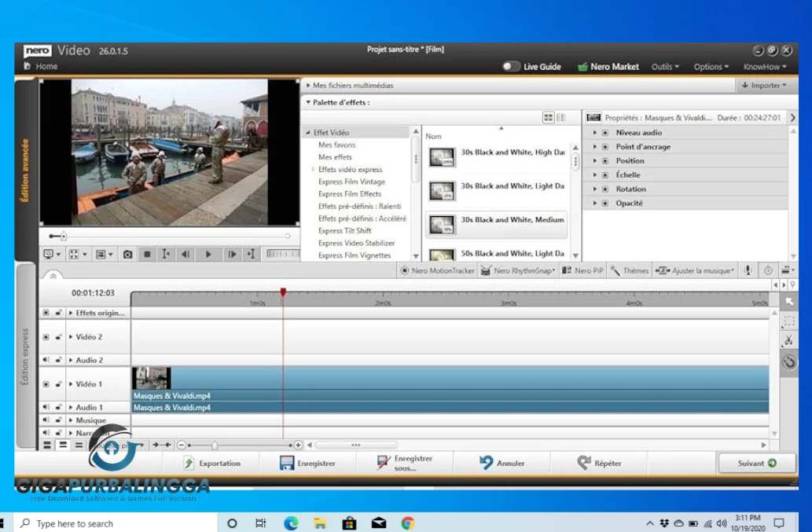The image size is (812, 532).
Task: Step forward one frame
Action: (231, 254)
